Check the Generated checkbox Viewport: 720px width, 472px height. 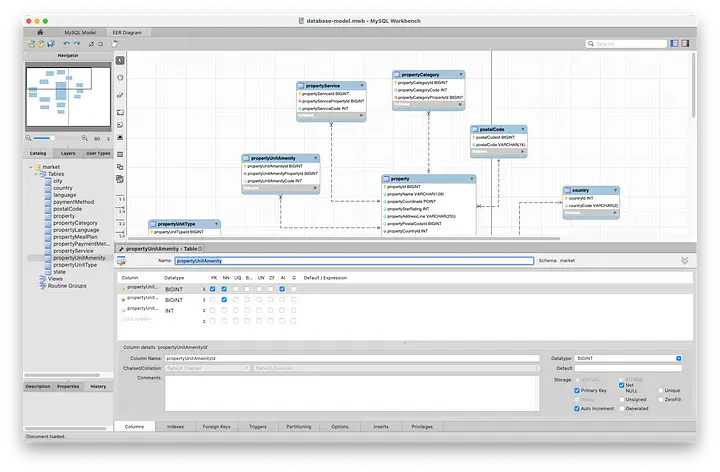tap(621, 408)
